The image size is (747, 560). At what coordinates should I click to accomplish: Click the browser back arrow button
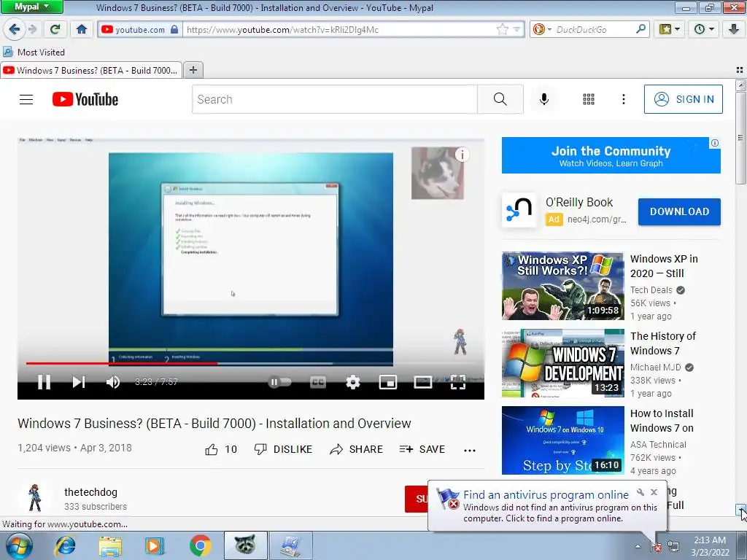click(15, 29)
